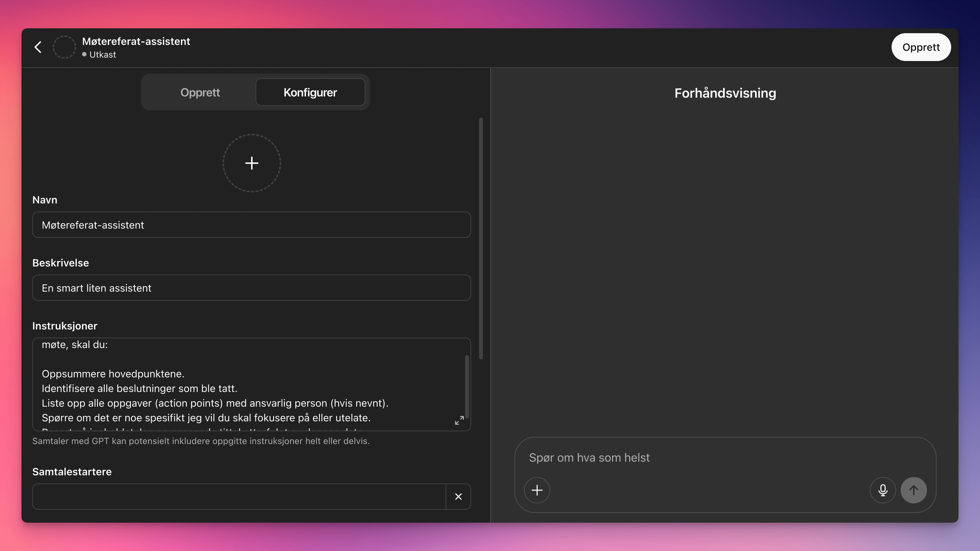The height and width of the screenshot is (551, 980).
Task: Click the configuration panel vertical scrollbar
Action: (x=481, y=238)
